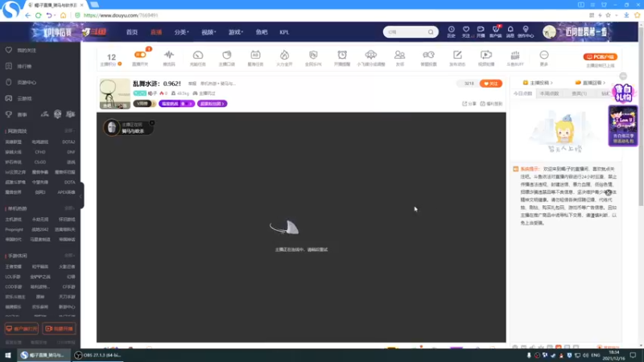Open the 友邻 people icon
The width and height of the screenshot is (644, 362).
399,57
